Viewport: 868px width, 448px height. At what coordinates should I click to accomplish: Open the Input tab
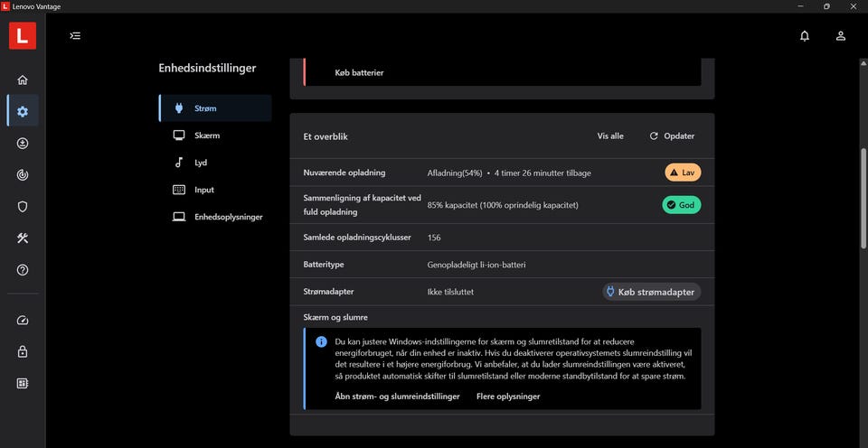coord(215,190)
